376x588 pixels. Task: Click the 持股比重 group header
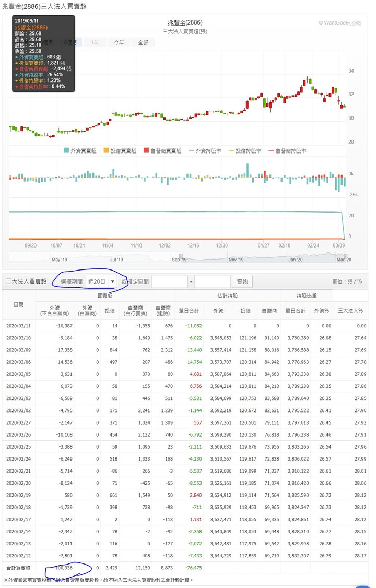click(307, 296)
